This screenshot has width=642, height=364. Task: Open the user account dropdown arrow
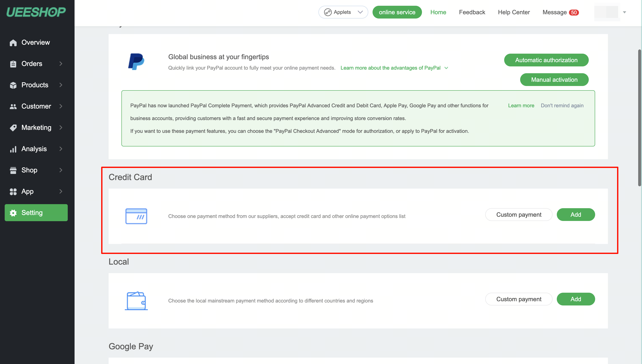[x=624, y=12]
